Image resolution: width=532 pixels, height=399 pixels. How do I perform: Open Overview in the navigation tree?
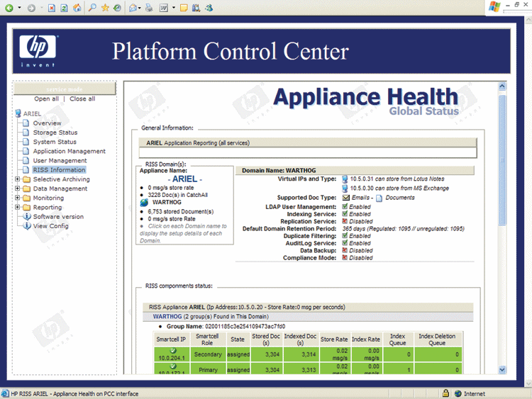click(x=47, y=123)
